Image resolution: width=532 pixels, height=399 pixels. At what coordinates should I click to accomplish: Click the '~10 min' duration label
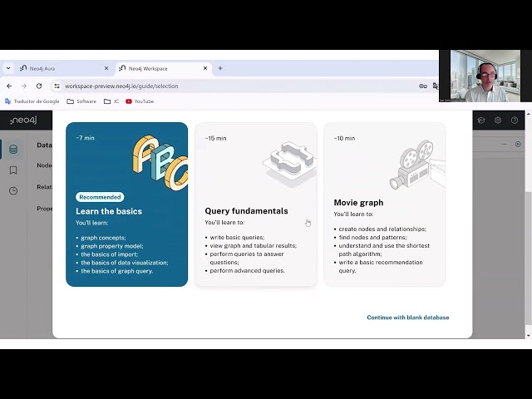pyautogui.click(x=344, y=138)
